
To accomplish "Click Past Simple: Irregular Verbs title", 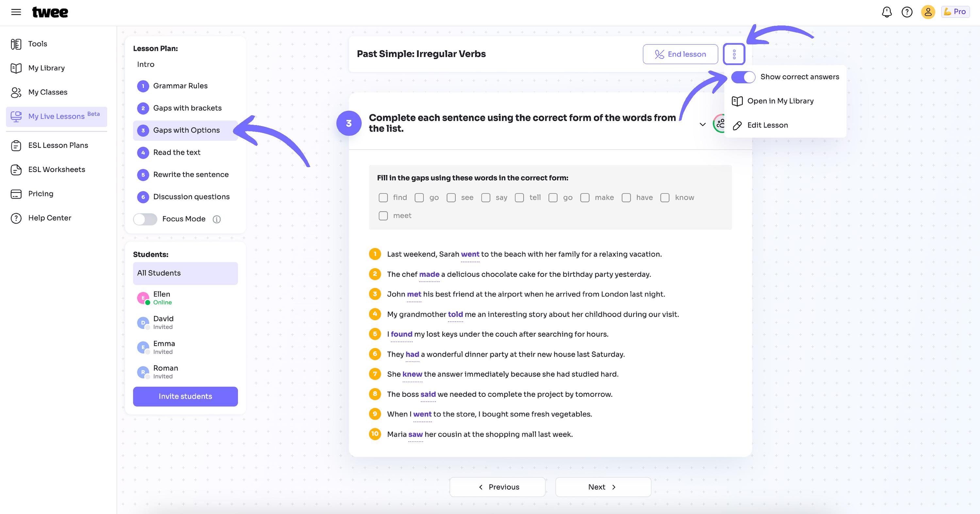I will (421, 54).
